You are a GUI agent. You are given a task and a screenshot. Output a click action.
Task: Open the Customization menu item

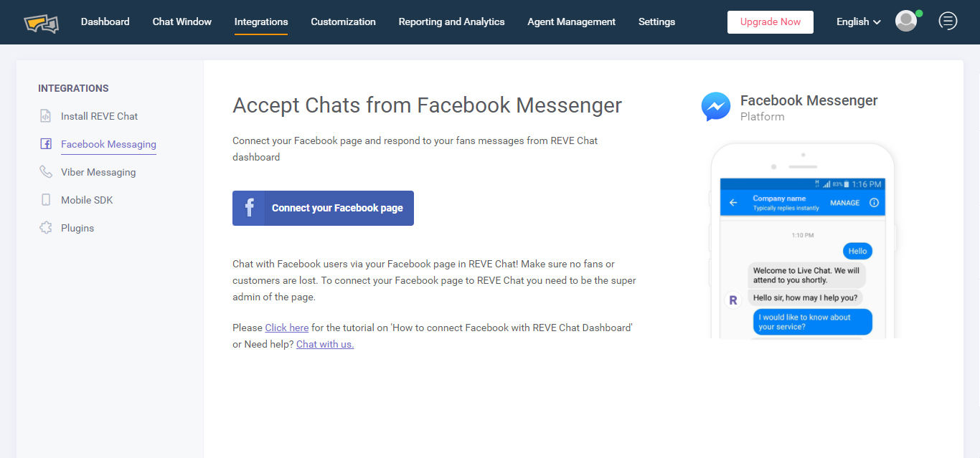coord(343,22)
